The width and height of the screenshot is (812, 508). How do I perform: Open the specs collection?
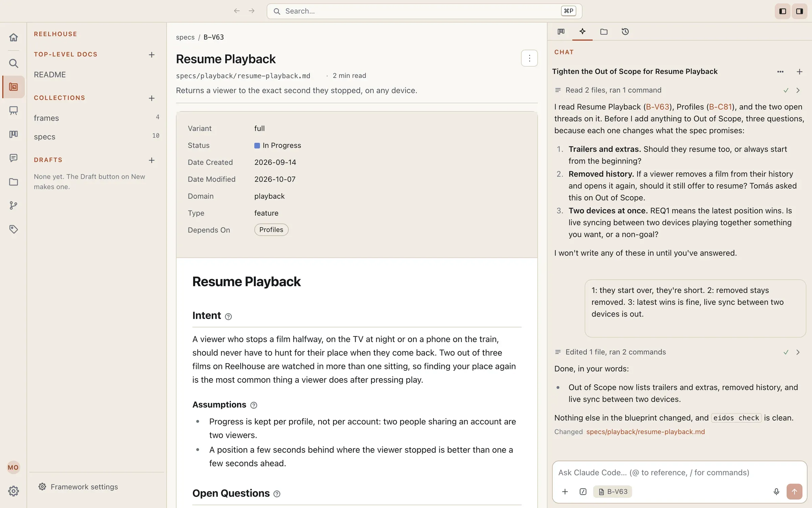96,136
